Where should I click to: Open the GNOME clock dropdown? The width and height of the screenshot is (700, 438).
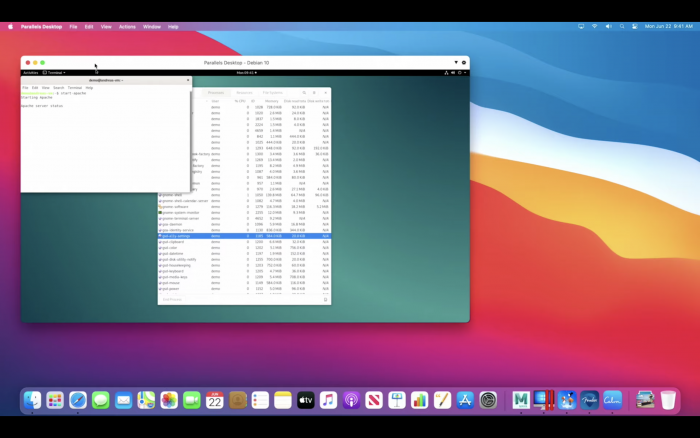(246, 72)
